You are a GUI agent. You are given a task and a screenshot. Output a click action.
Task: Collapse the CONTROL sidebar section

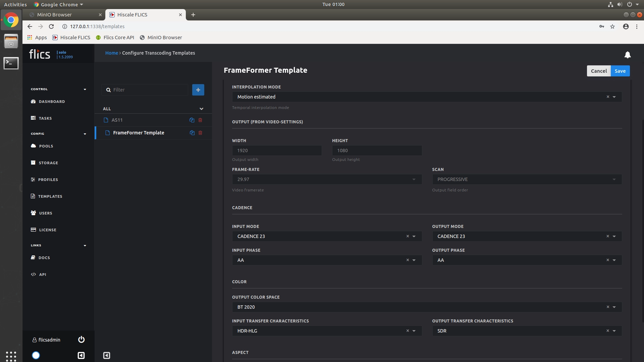[85, 89]
